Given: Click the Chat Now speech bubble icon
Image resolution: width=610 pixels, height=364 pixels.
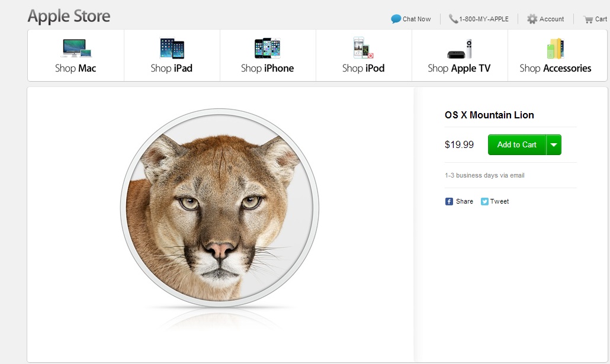Looking at the screenshot, I should point(396,19).
